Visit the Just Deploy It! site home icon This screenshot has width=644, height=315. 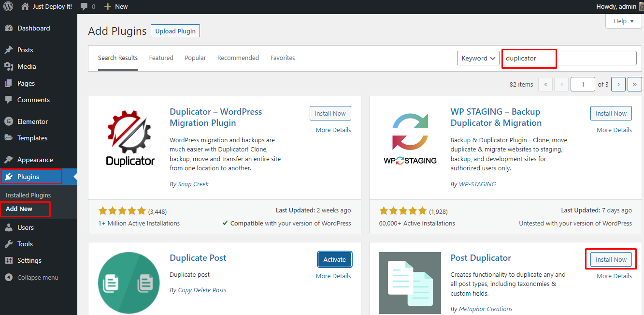(x=25, y=7)
